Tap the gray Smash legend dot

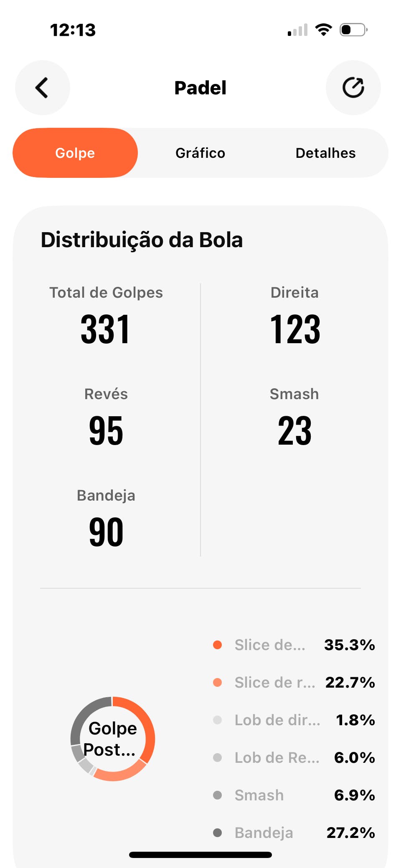point(217,795)
